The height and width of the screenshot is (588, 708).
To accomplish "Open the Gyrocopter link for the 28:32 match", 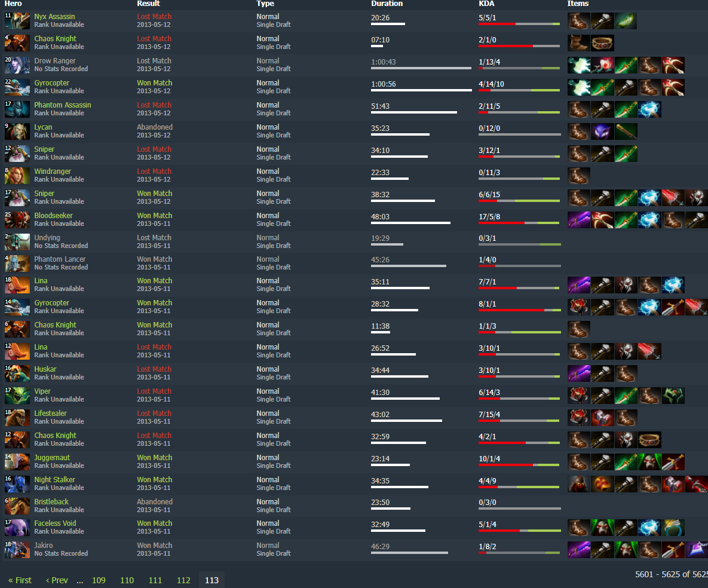I will click(52, 303).
